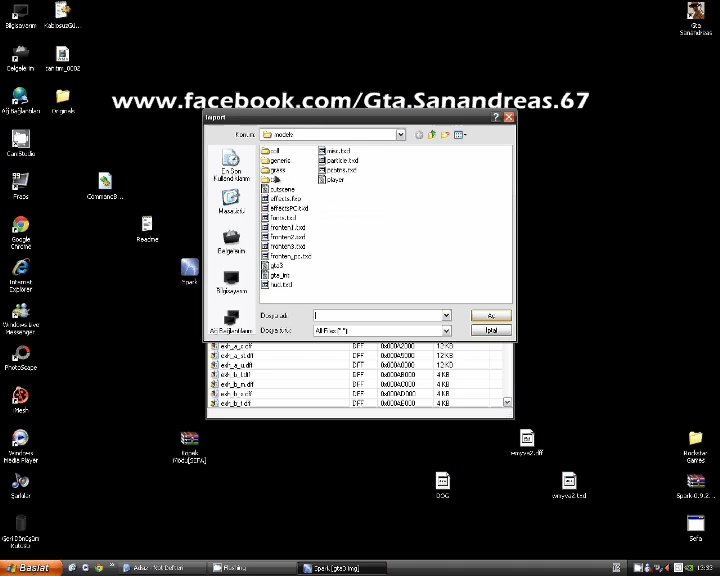720x576 pixels.
Task: Select the gta_int file
Action: tap(276, 275)
